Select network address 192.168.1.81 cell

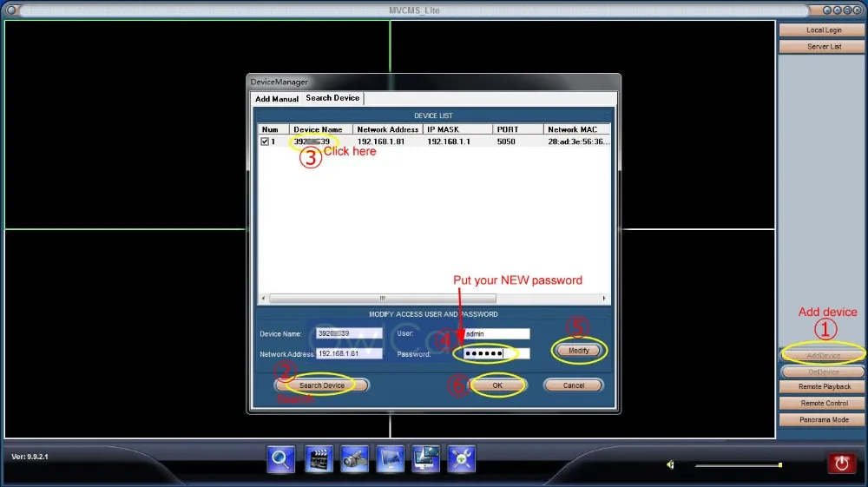(380, 141)
